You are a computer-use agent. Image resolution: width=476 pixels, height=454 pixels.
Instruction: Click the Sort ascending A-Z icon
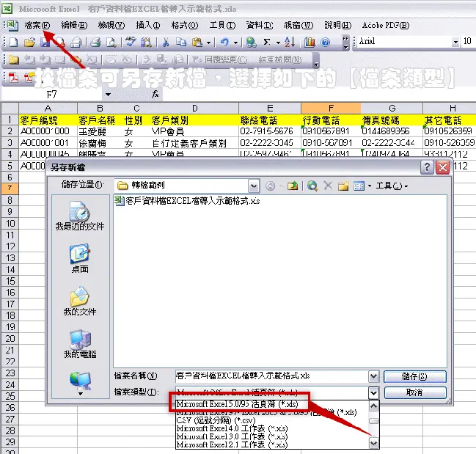(x=290, y=42)
